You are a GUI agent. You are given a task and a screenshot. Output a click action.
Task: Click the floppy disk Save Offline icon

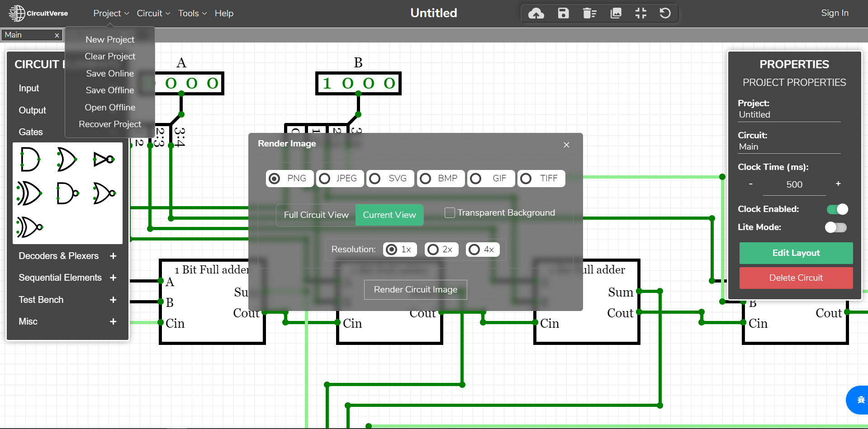(563, 14)
